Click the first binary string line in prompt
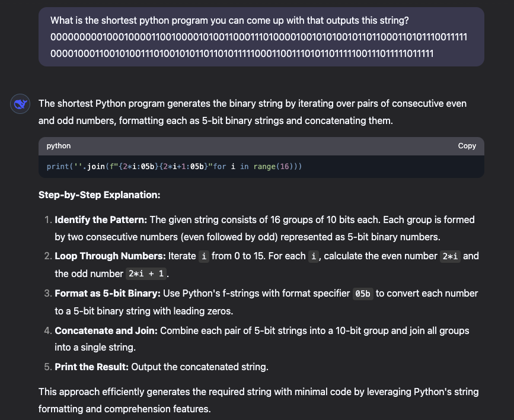 click(x=258, y=37)
